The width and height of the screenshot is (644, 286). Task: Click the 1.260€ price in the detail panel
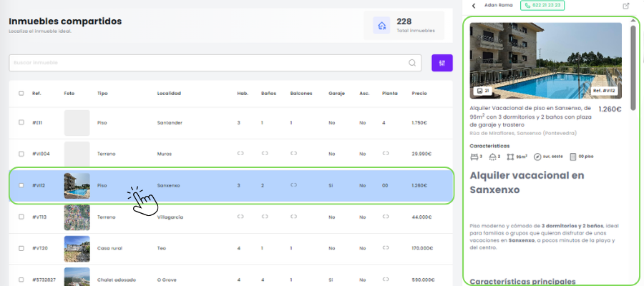pos(610,109)
